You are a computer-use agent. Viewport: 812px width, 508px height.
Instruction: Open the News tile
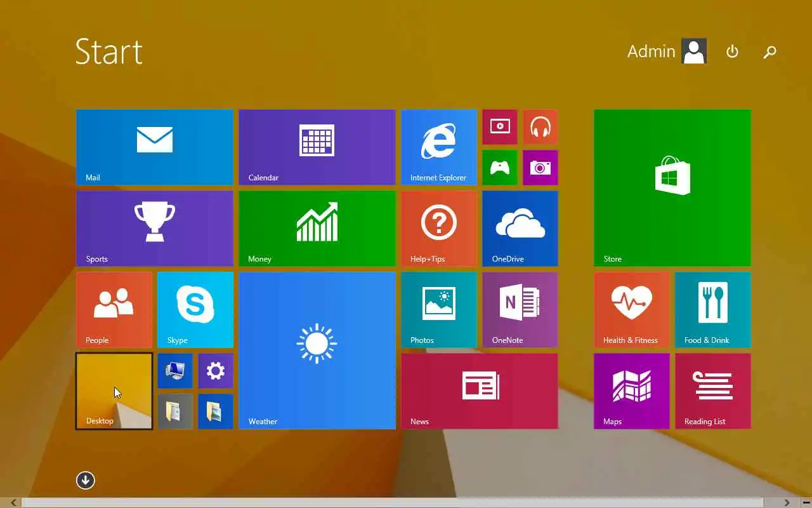(480, 391)
